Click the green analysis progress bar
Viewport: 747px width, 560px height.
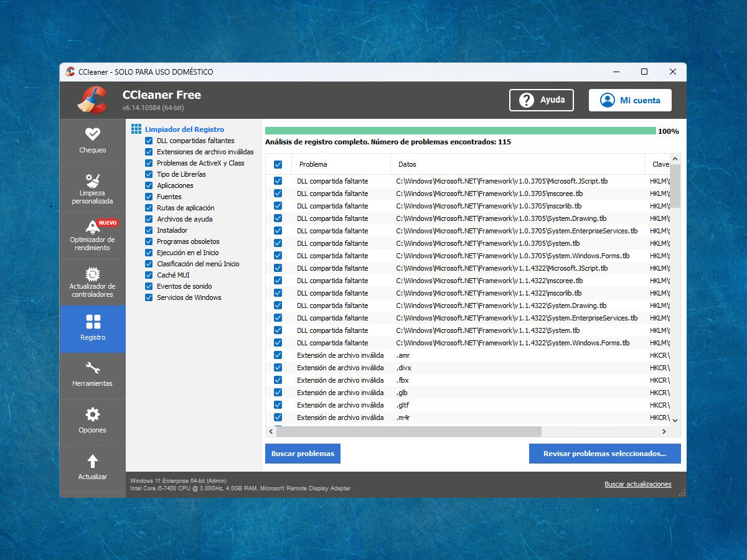[x=460, y=131]
